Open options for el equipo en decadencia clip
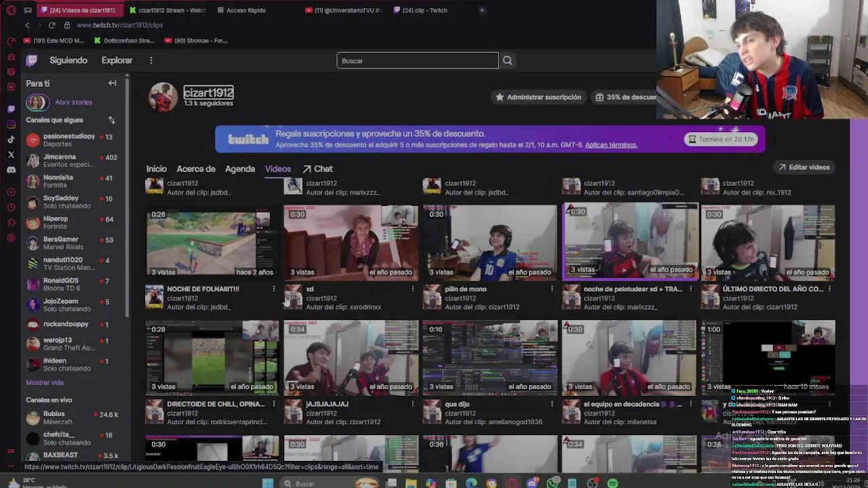Screen dimensions: 868x488 [690, 404]
